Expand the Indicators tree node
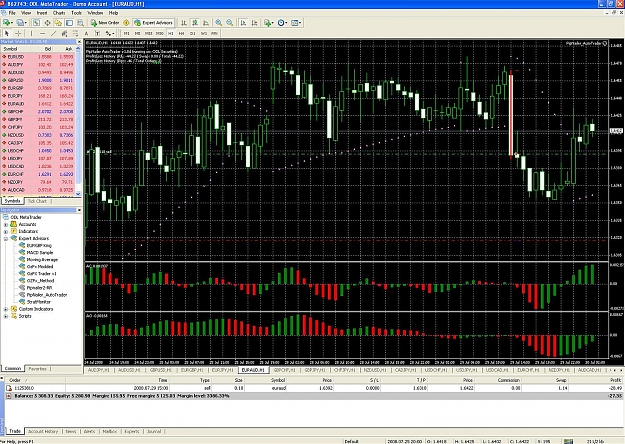The width and height of the screenshot is (625, 444). (6, 231)
